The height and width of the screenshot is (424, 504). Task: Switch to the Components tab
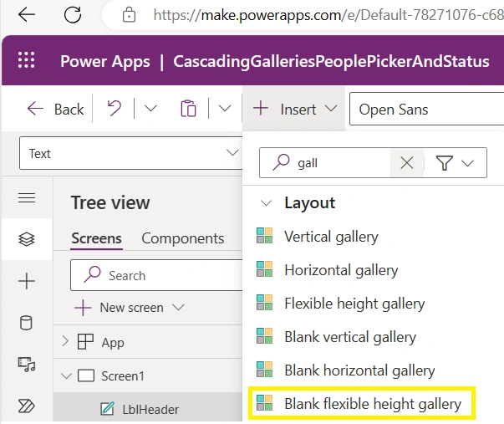coord(182,238)
